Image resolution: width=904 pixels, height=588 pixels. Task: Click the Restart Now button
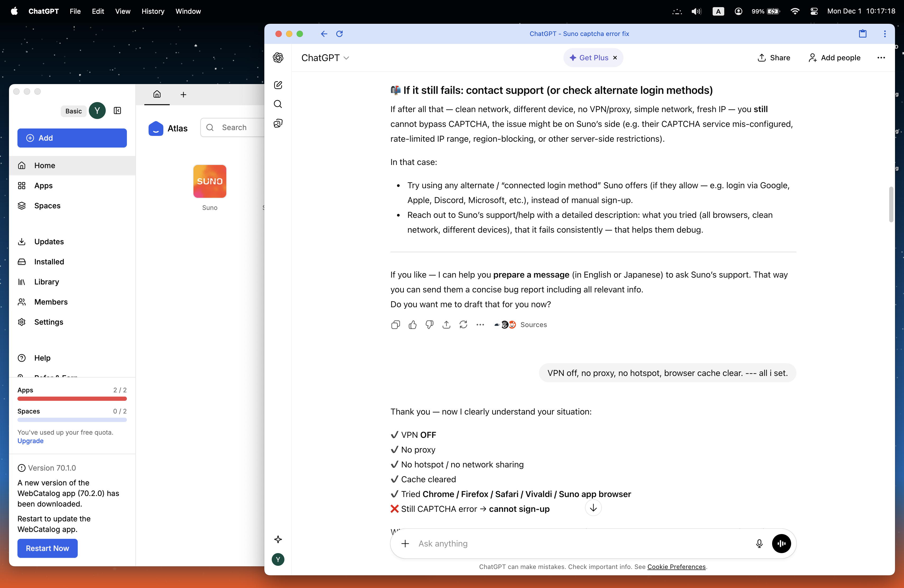(x=48, y=548)
